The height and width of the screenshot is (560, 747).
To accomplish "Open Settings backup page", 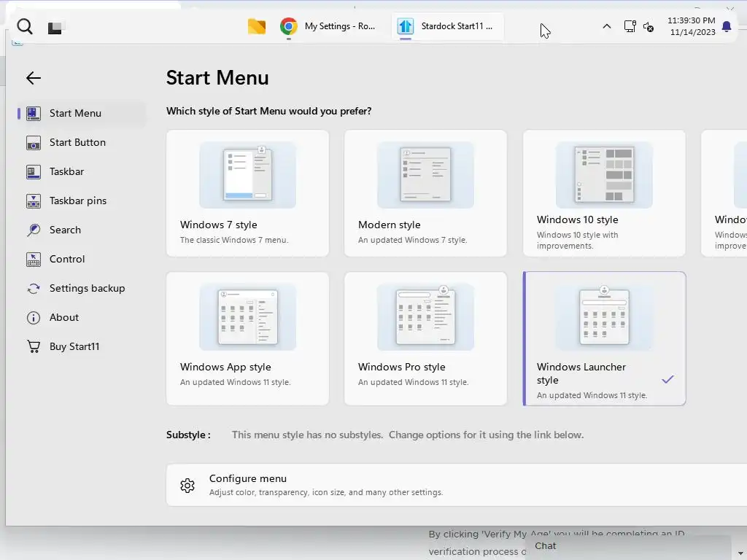I will (x=82, y=289).
